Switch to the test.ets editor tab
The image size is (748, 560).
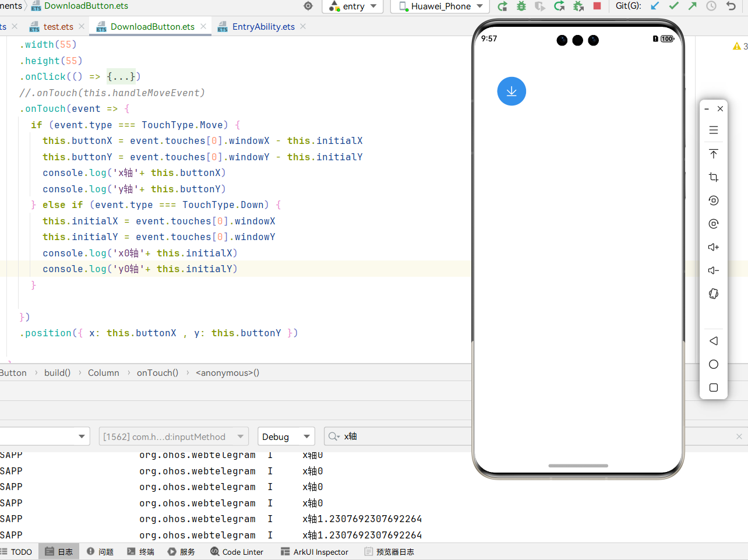58,27
